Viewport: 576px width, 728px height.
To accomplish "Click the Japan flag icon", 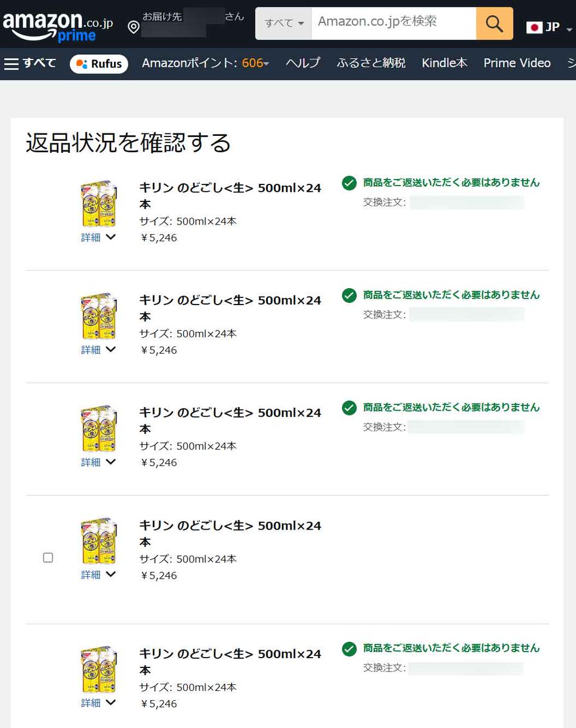I will point(534,27).
